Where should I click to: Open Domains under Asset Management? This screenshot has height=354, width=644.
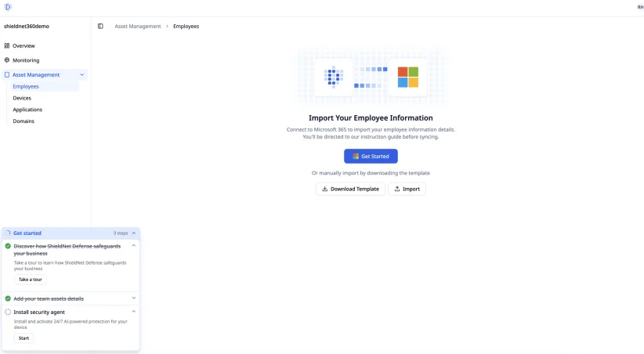coord(24,121)
